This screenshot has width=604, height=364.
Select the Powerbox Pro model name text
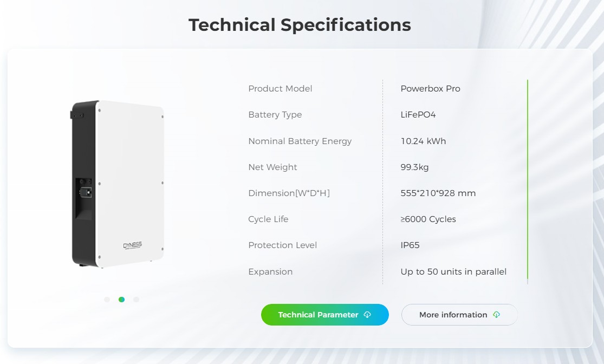pyautogui.click(x=431, y=88)
